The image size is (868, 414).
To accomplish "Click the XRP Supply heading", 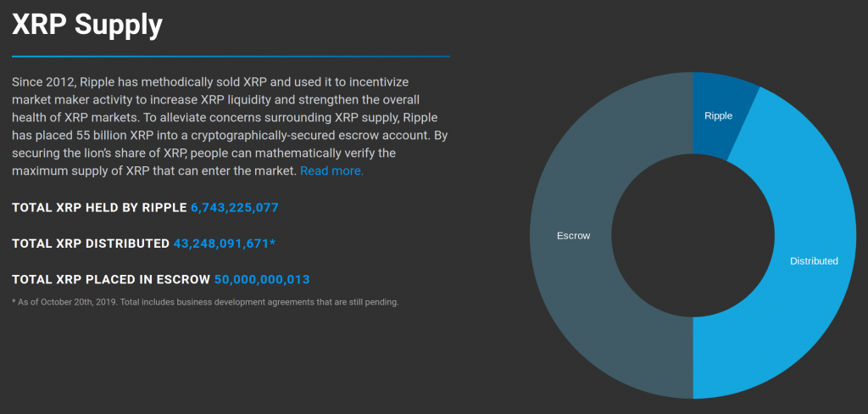I will pyautogui.click(x=87, y=25).
